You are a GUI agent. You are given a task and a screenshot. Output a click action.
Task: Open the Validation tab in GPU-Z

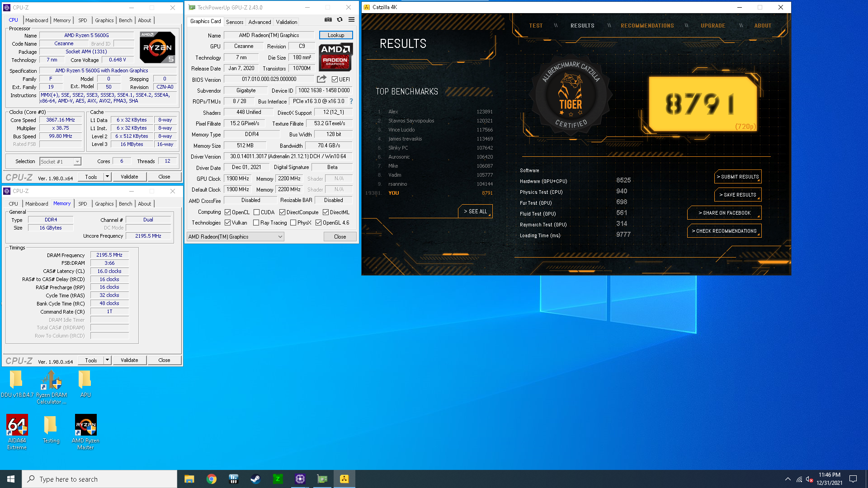point(287,22)
